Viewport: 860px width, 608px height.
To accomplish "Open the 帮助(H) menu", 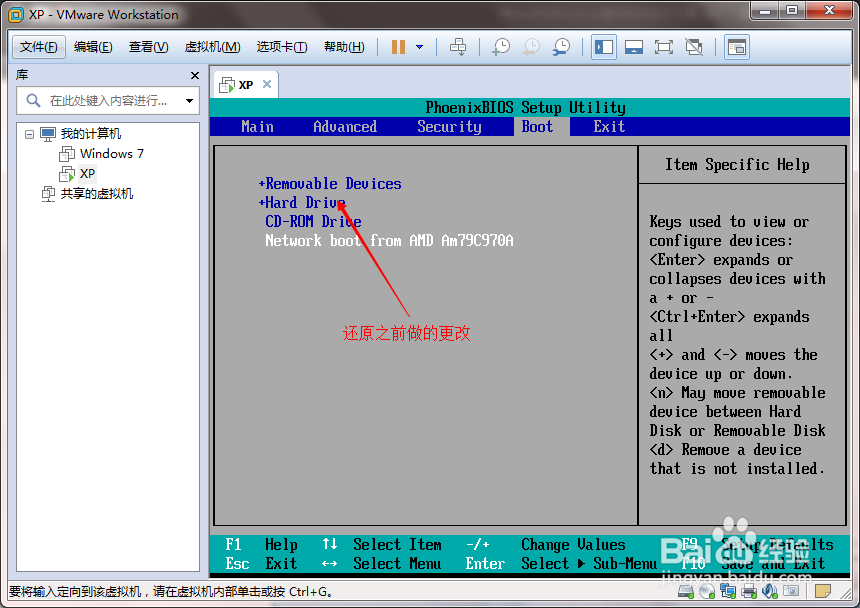I will [x=344, y=47].
